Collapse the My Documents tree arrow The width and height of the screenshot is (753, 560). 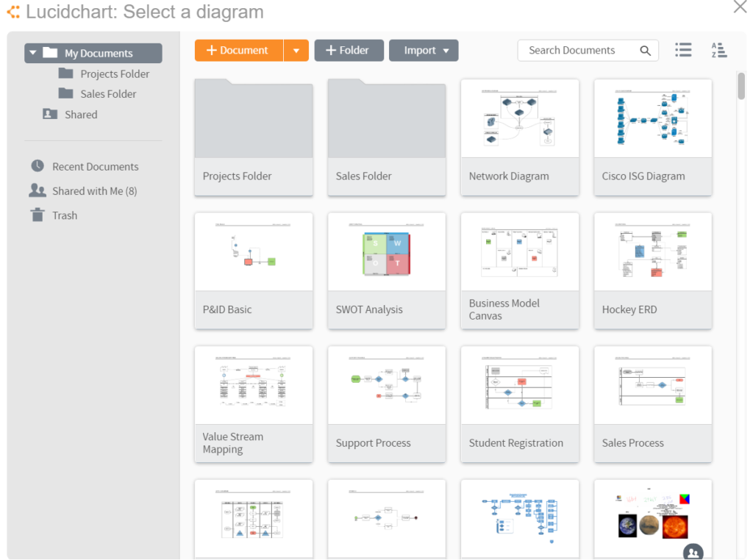33,53
